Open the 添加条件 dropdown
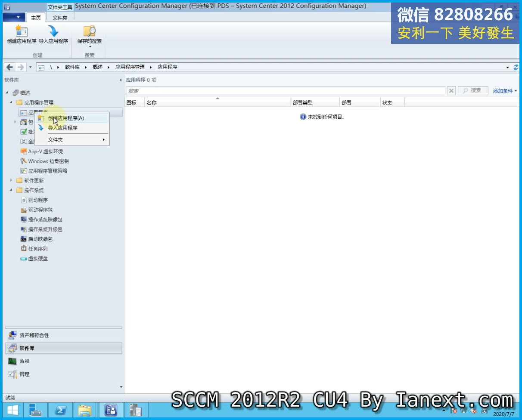 [505, 91]
